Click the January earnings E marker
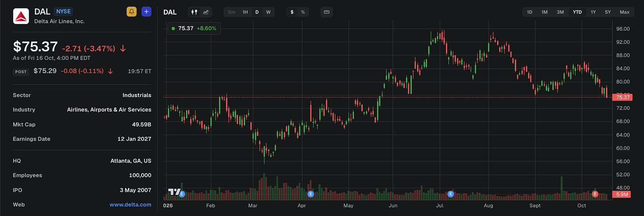Image resolution: width=644 pixels, height=216 pixels. (182, 194)
